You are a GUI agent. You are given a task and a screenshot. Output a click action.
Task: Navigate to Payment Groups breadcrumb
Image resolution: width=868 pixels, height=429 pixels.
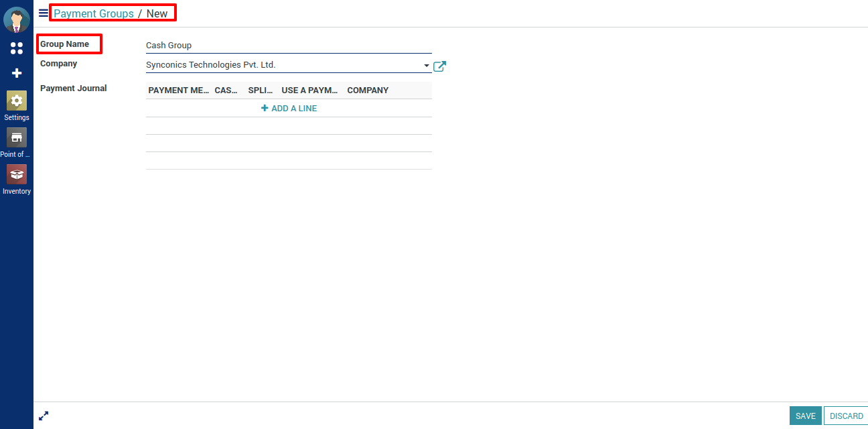(x=94, y=13)
